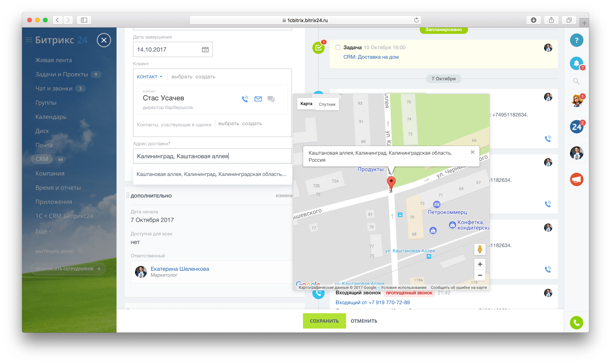Click Сообщить об ошибке на карте link
Viewport: 611px width, 364px height.
pyautogui.click(x=459, y=287)
